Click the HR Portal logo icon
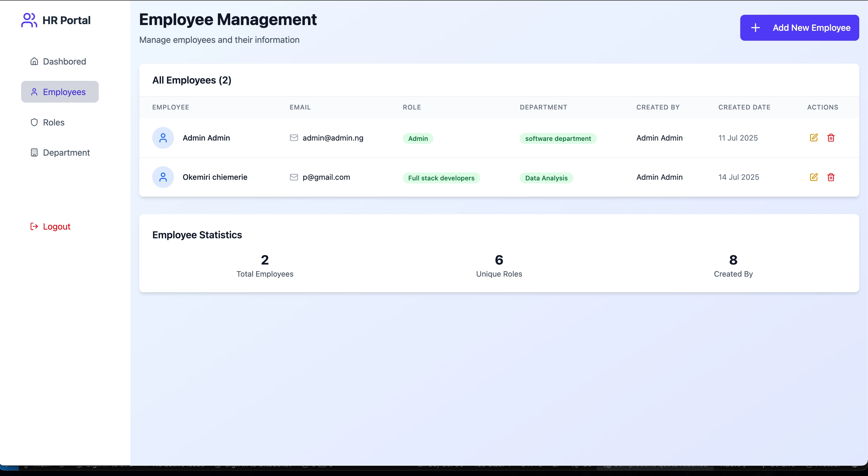This screenshot has height=476, width=868. tap(29, 20)
